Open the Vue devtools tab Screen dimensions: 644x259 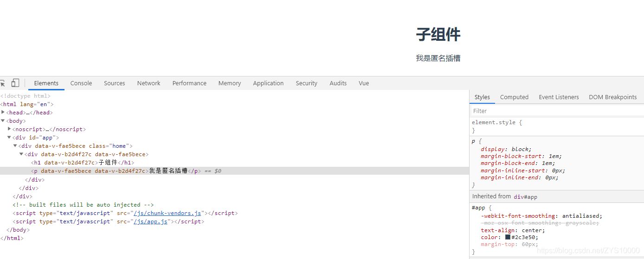click(364, 83)
